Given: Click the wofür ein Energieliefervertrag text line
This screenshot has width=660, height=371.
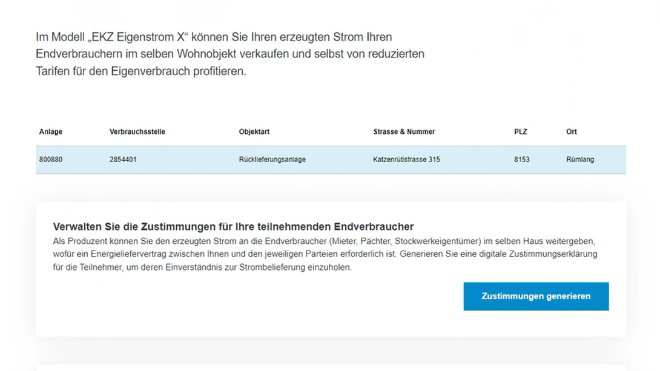Looking at the screenshot, I should tap(325, 254).
